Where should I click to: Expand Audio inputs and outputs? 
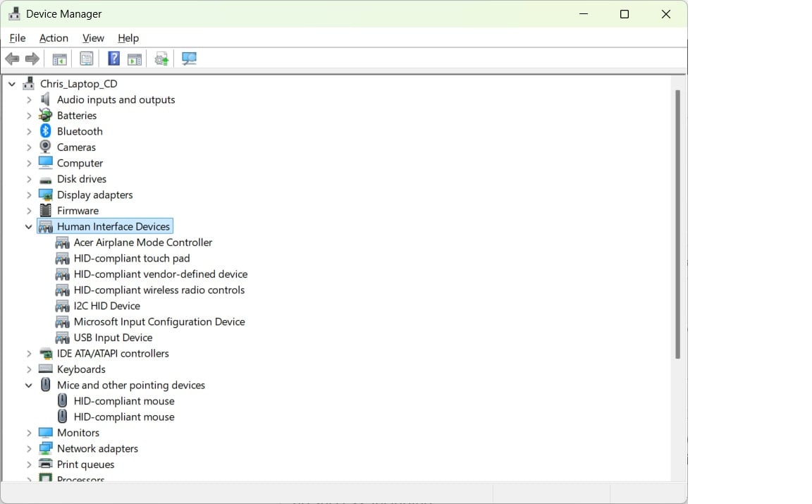[29, 99]
